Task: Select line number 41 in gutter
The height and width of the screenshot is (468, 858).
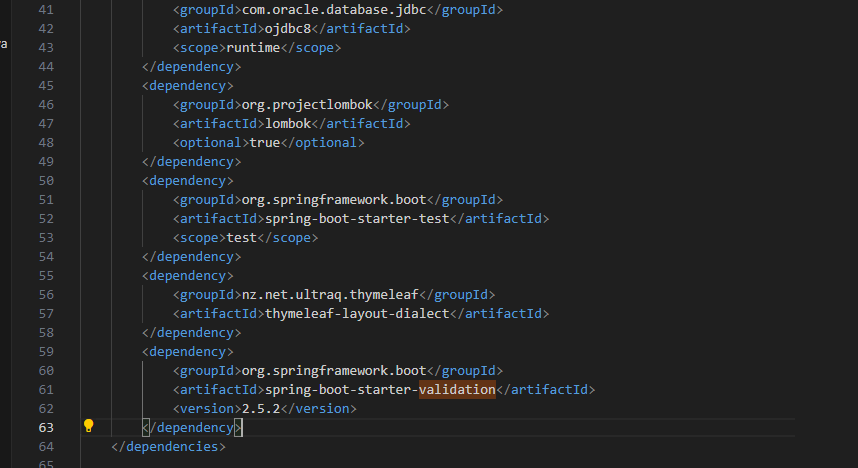Action: tap(46, 10)
